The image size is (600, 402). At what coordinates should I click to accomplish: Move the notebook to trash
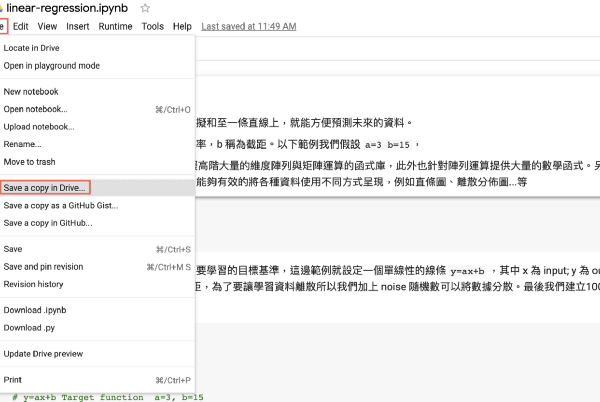click(31, 162)
